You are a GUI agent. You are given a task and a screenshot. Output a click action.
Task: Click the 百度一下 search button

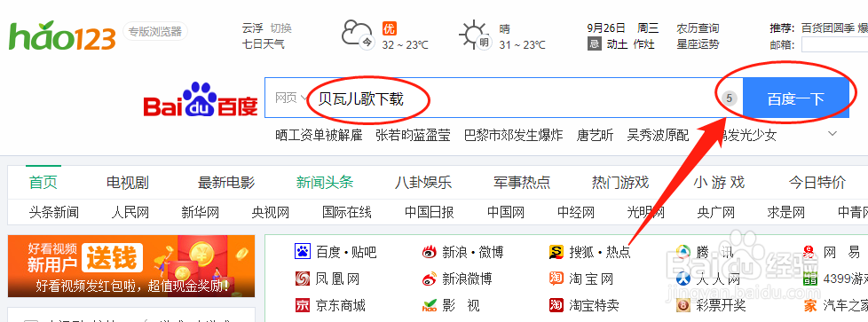[795, 98]
